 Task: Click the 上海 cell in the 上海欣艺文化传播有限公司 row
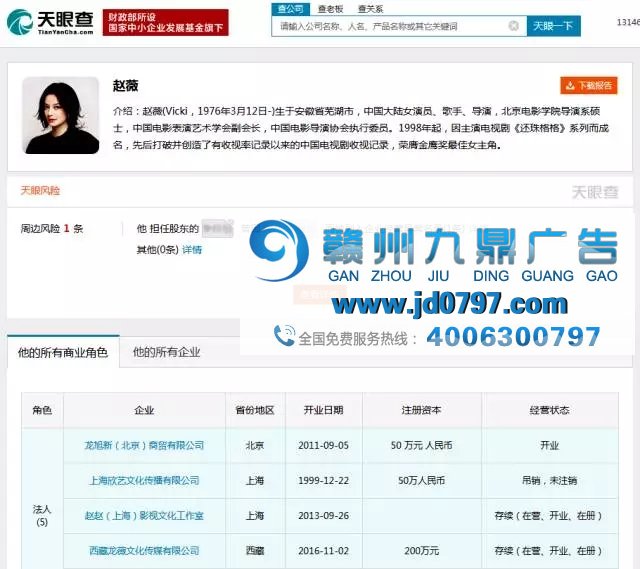(x=255, y=480)
